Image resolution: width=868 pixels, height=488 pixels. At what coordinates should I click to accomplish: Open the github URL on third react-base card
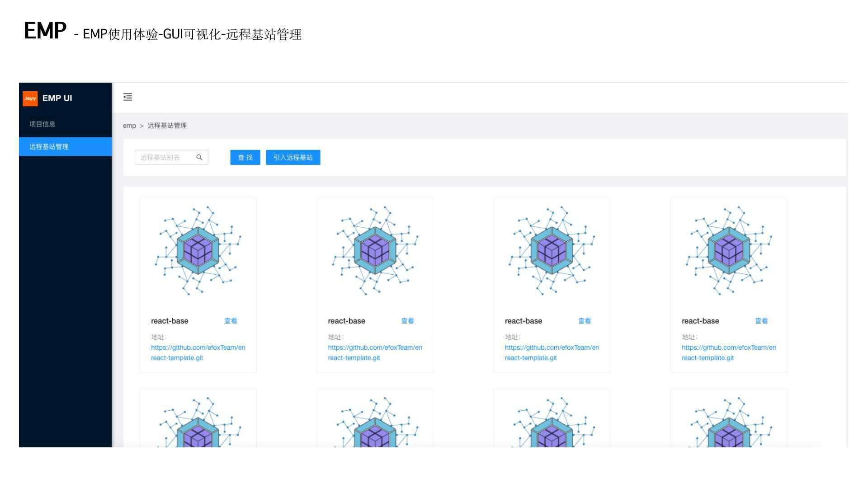tap(552, 352)
